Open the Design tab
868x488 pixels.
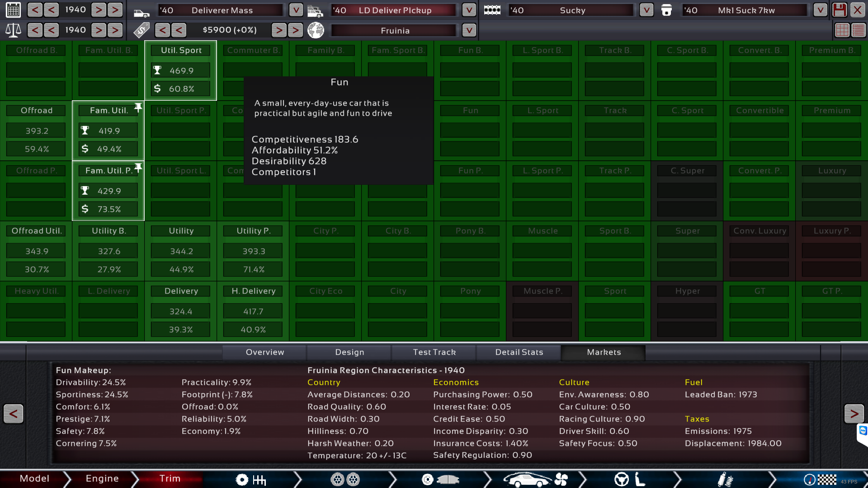(x=349, y=352)
